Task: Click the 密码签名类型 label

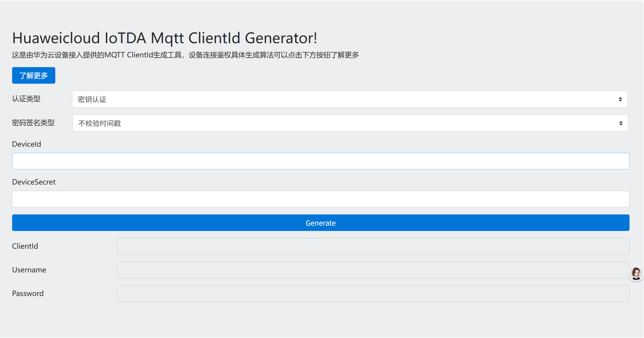Action: pyautogui.click(x=33, y=123)
